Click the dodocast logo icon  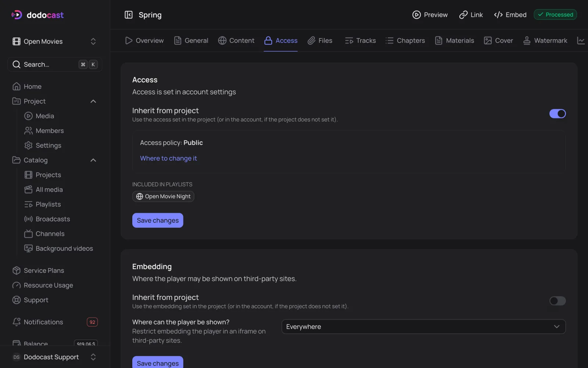click(x=17, y=15)
